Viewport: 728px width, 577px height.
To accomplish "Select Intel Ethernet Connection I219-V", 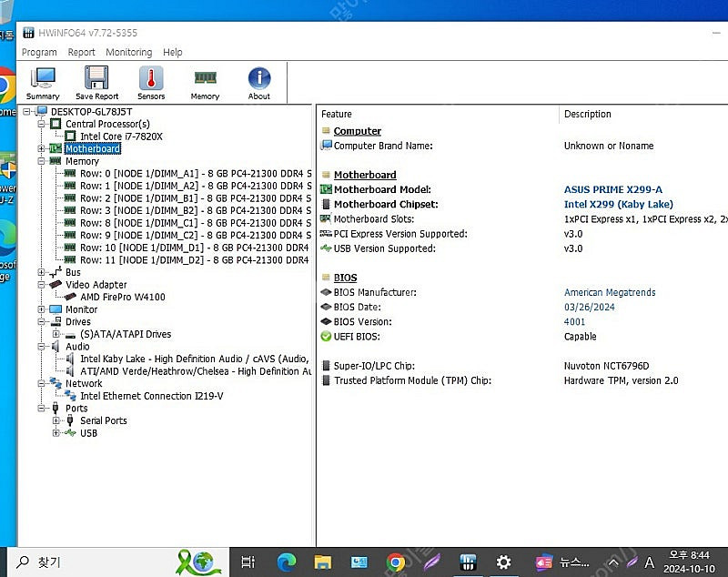I will coord(151,396).
